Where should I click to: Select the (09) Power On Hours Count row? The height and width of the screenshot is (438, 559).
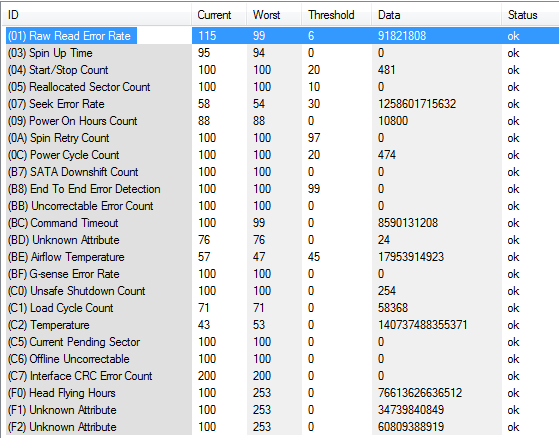pyautogui.click(x=281, y=121)
